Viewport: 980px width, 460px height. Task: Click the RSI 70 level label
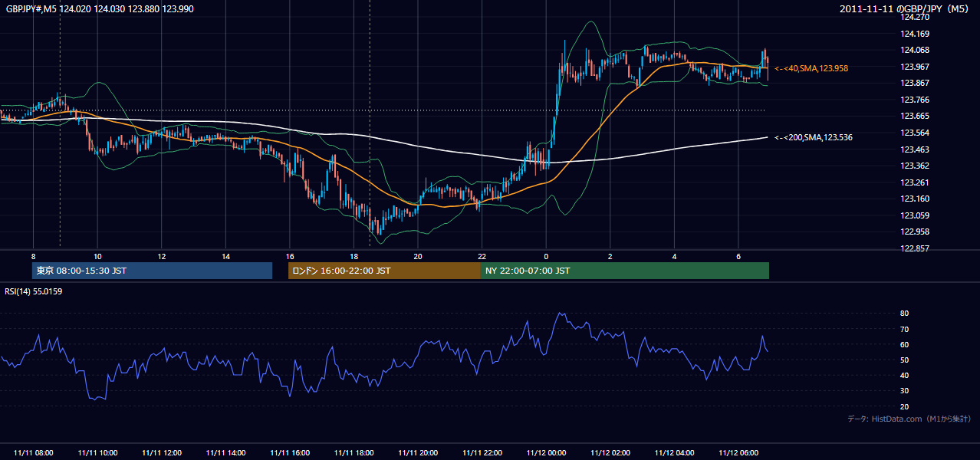[x=905, y=329]
